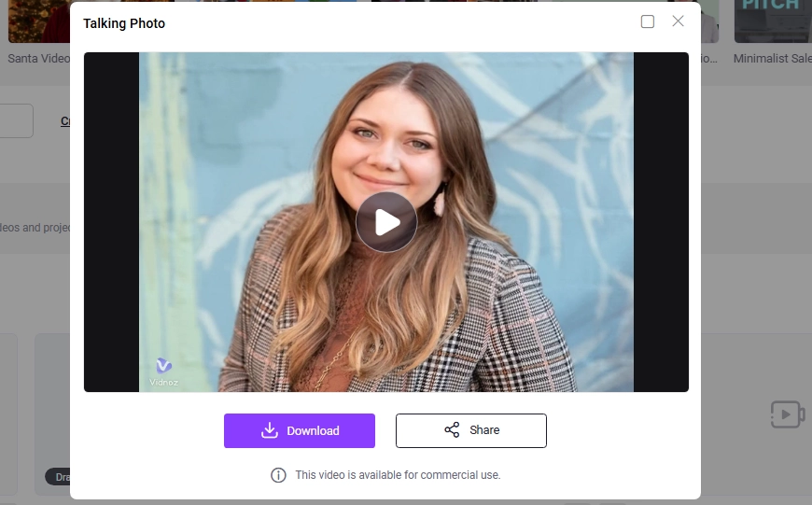The image size is (812, 505).
Task: Click the underlined link beside input field
Action: pos(65,121)
